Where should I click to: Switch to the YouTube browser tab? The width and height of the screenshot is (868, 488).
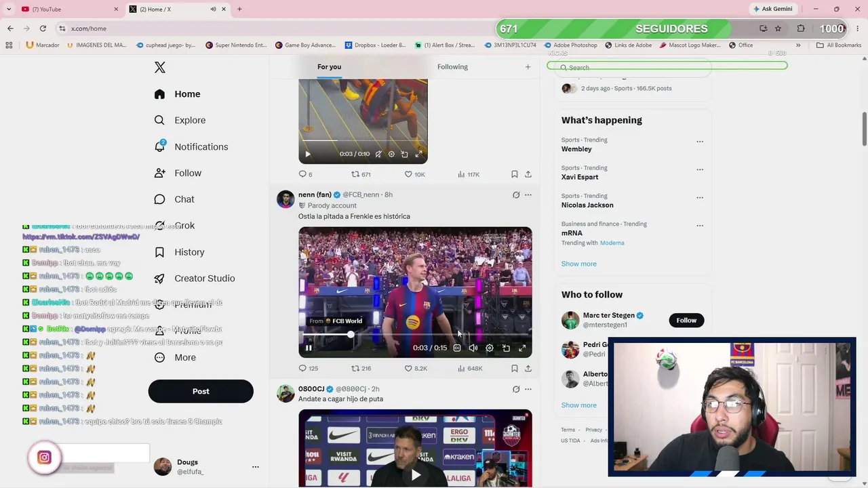69,9
